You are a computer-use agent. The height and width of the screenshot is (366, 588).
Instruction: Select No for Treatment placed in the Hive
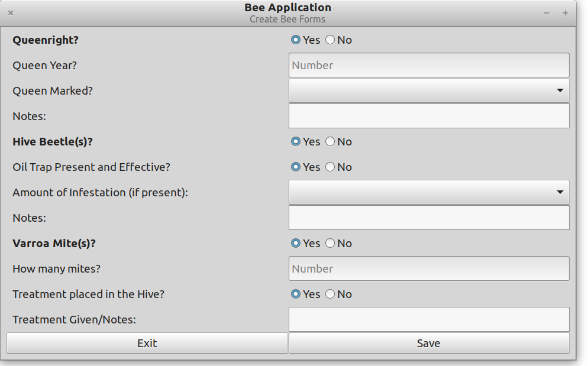point(330,294)
